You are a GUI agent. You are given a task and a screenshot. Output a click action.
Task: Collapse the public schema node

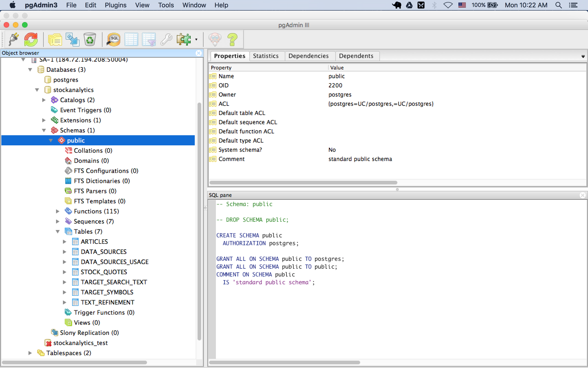point(51,141)
